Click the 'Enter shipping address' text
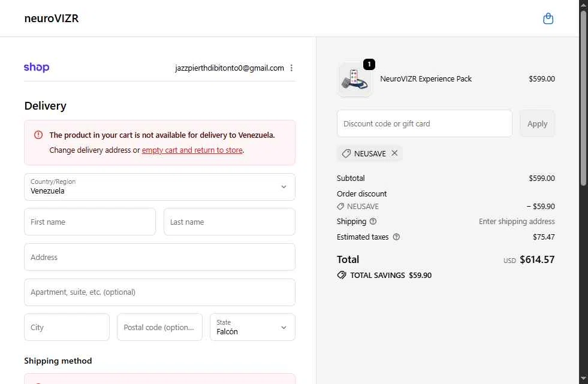The width and height of the screenshot is (588, 384). tap(517, 222)
